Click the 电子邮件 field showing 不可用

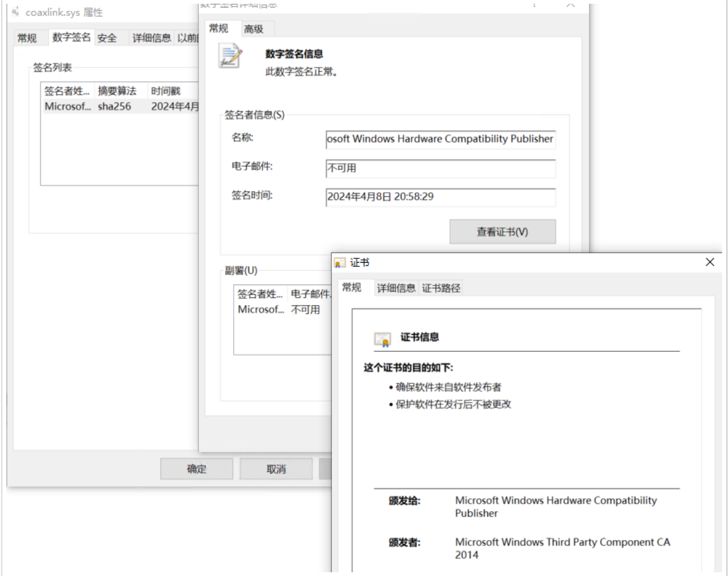coord(440,168)
